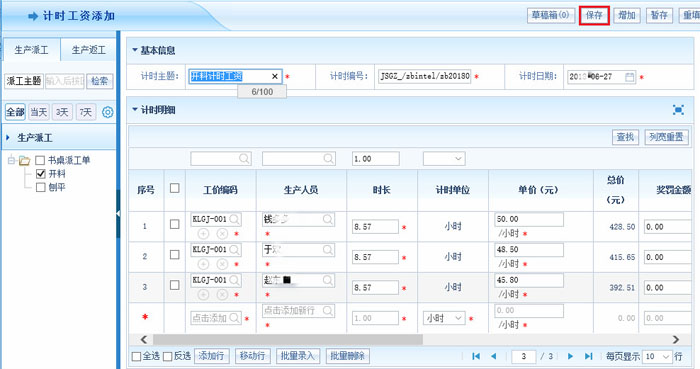The height and width of the screenshot is (369, 700).
Task: Check the 刨平 checkbox in tree
Action: pyautogui.click(x=41, y=187)
